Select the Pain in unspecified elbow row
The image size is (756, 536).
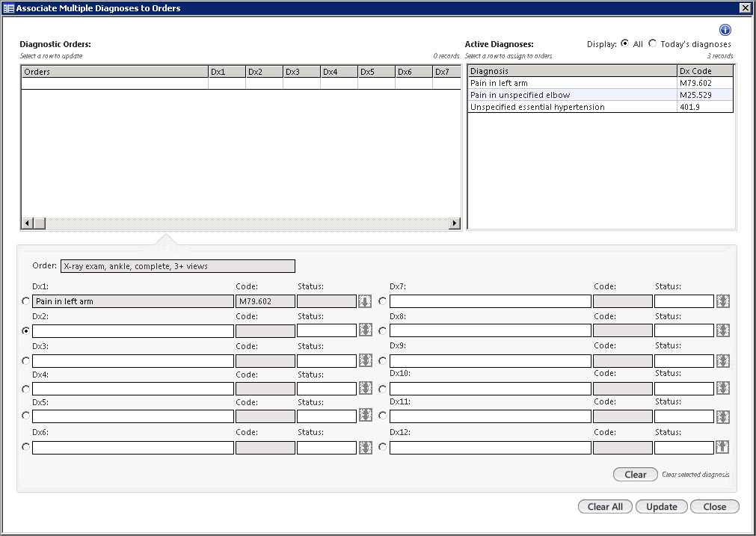pyautogui.click(x=600, y=95)
